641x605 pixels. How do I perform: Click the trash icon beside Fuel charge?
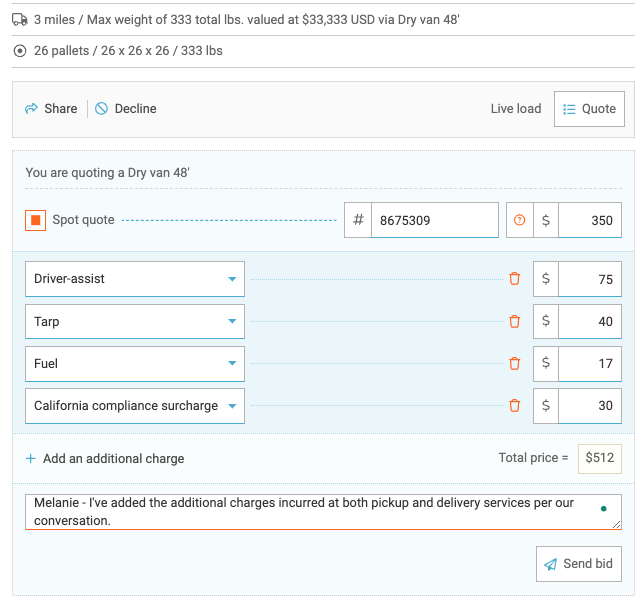point(514,364)
